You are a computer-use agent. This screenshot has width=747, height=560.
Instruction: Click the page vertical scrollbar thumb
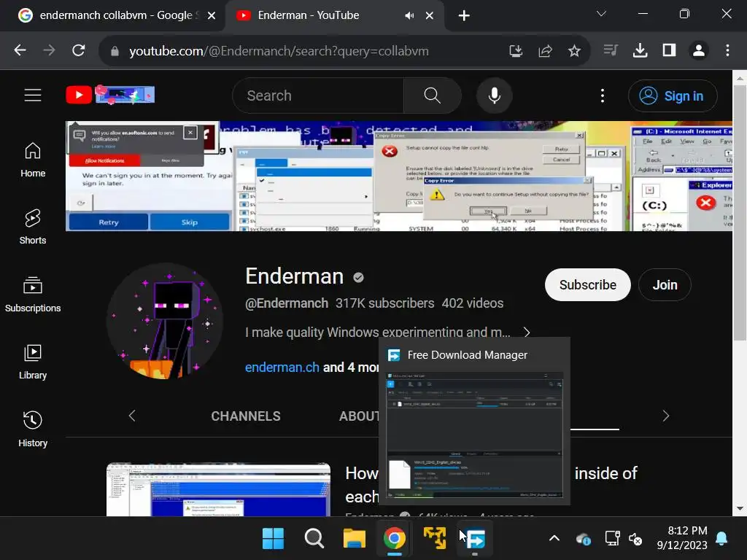[x=740, y=213]
